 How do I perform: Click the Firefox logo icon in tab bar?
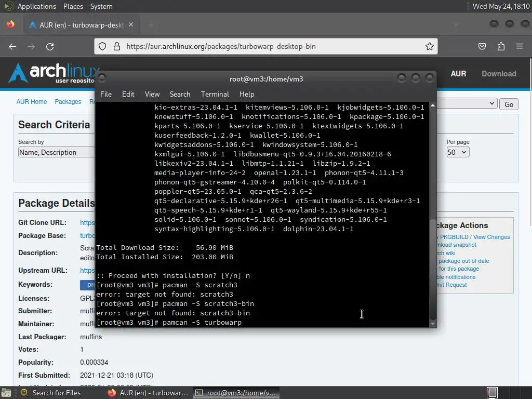coord(10,24)
